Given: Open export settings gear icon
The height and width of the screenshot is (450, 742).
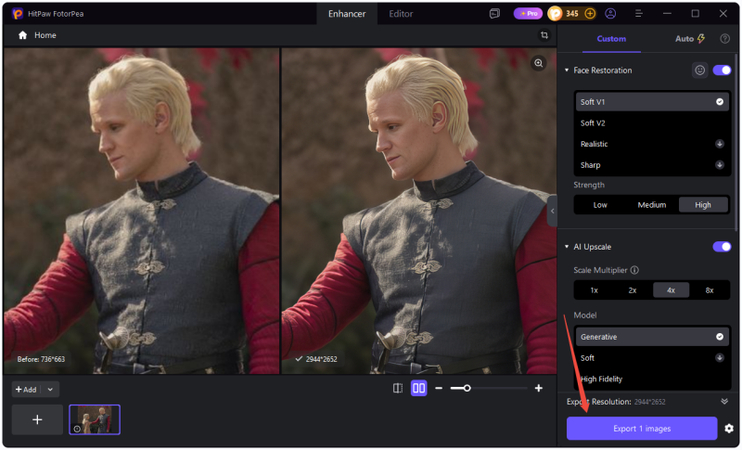Looking at the screenshot, I should (729, 429).
